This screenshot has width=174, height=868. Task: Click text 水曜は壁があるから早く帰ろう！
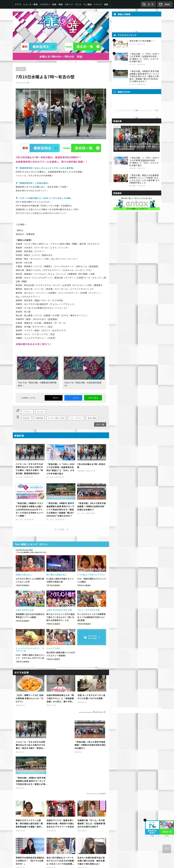pos(33,344)
